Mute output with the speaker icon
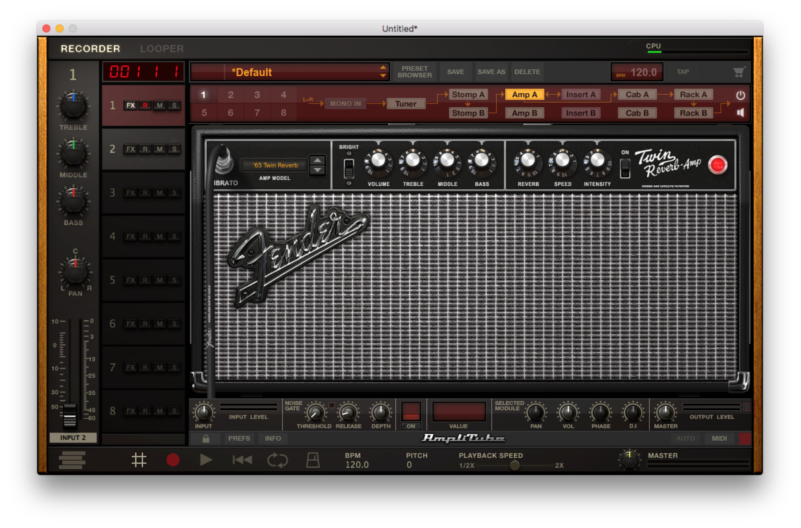Viewport: 801px width, 528px height. (x=740, y=112)
